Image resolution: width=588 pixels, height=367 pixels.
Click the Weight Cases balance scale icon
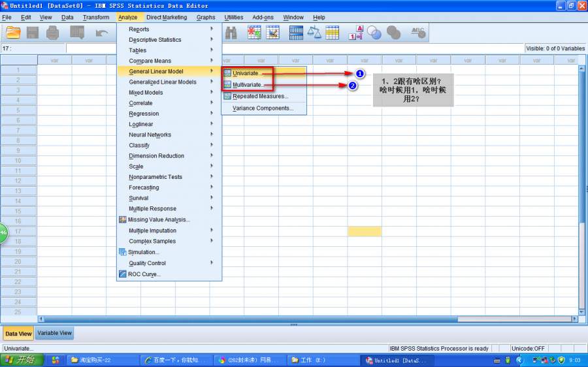(x=314, y=33)
